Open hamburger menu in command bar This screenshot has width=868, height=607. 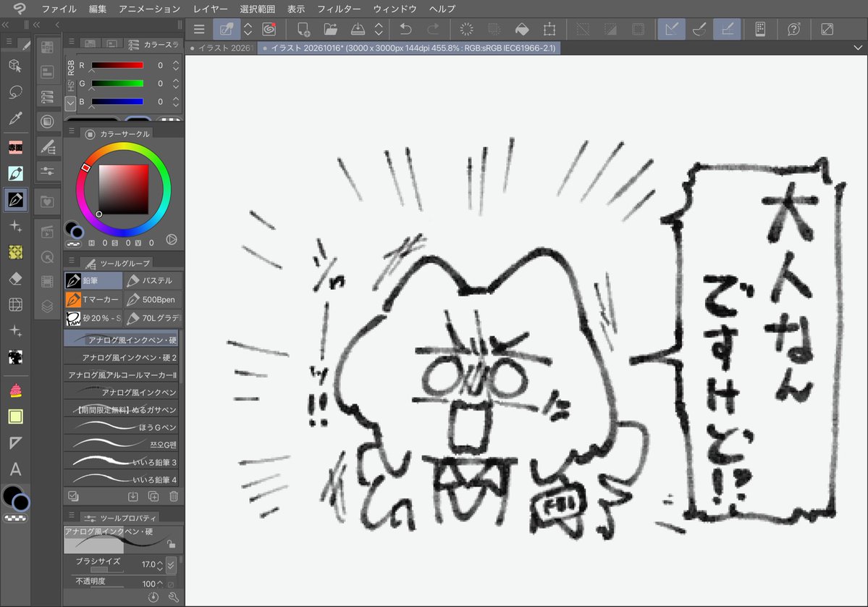pos(199,29)
